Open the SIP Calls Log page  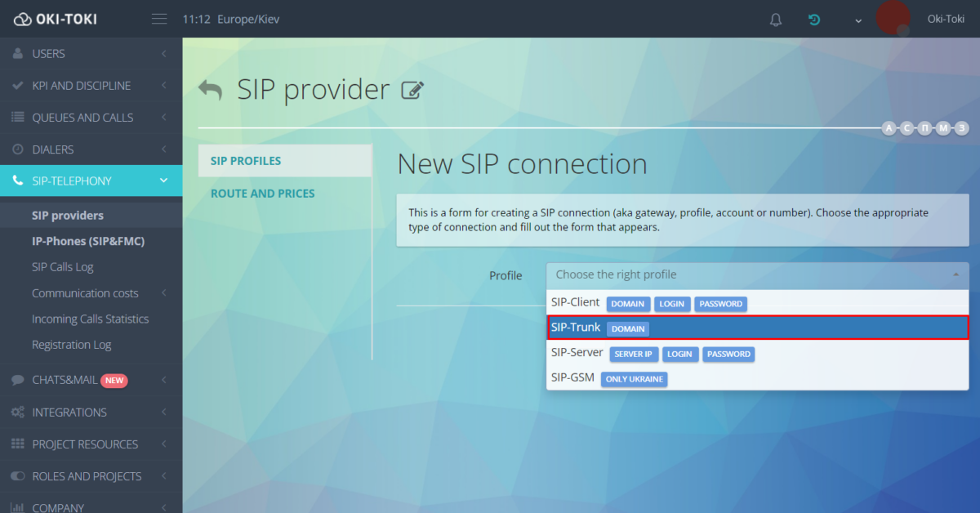pyautogui.click(x=64, y=266)
